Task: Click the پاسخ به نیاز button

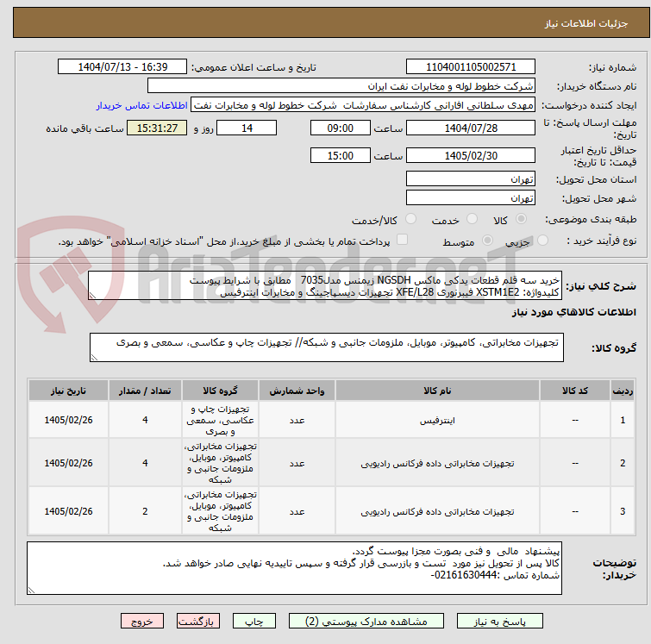Action: (x=499, y=622)
